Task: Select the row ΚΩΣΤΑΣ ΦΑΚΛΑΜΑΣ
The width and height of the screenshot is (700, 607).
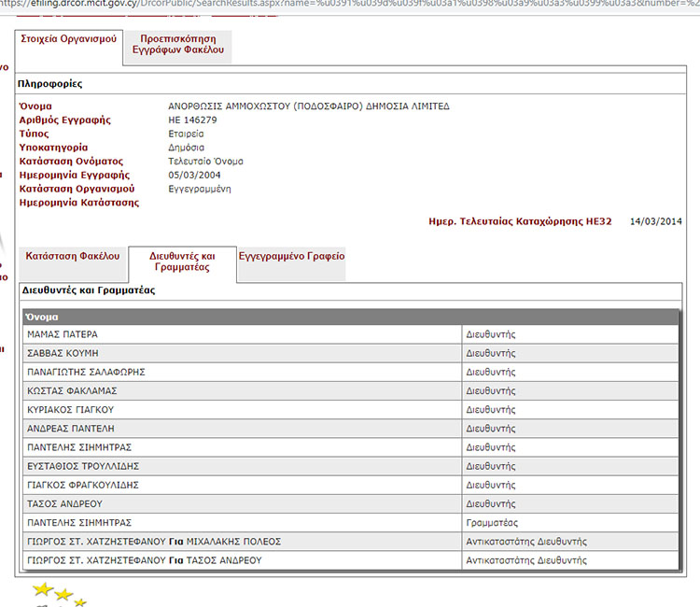Action: coord(350,391)
